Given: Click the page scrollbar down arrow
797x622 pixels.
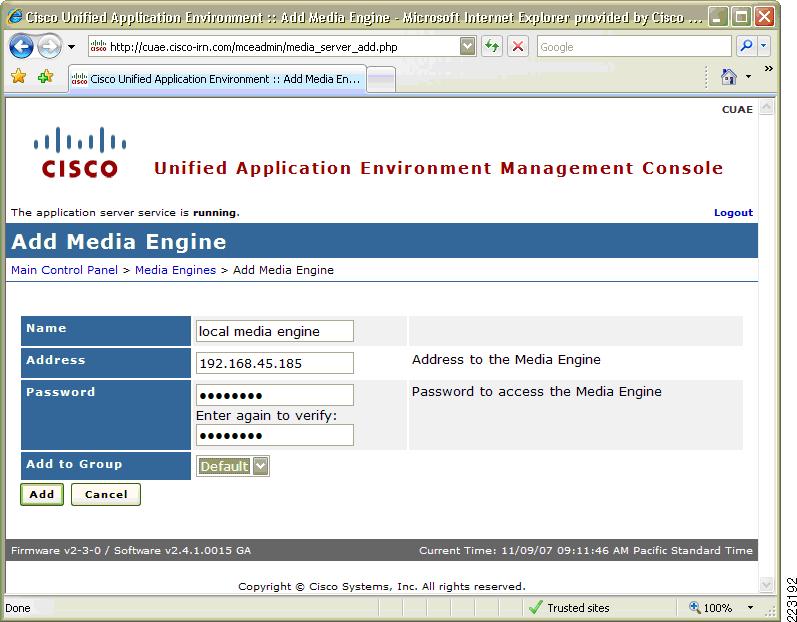Looking at the screenshot, I should 767,584.
